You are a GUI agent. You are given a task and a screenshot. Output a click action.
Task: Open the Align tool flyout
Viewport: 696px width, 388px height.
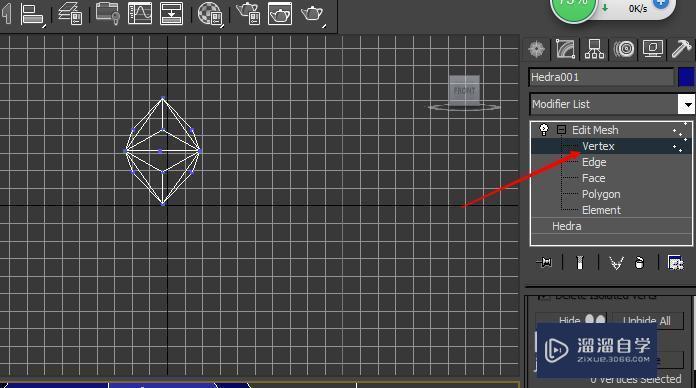(32, 14)
